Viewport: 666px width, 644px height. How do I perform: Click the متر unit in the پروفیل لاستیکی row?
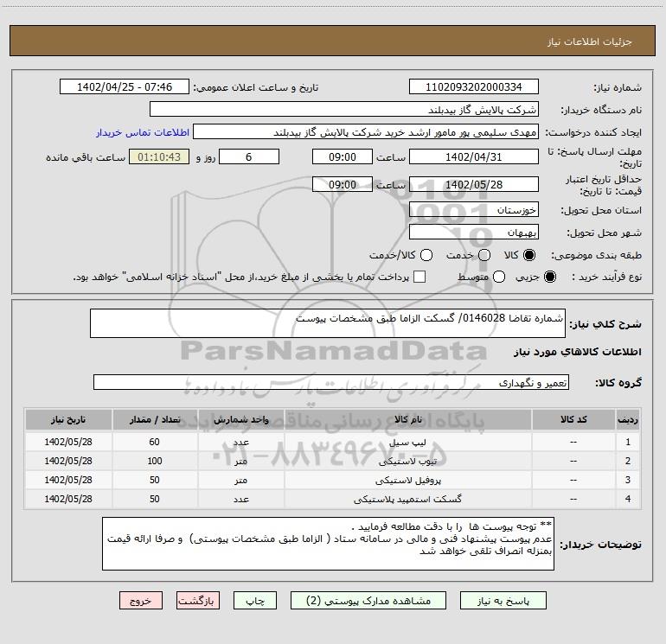click(x=240, y=480)
